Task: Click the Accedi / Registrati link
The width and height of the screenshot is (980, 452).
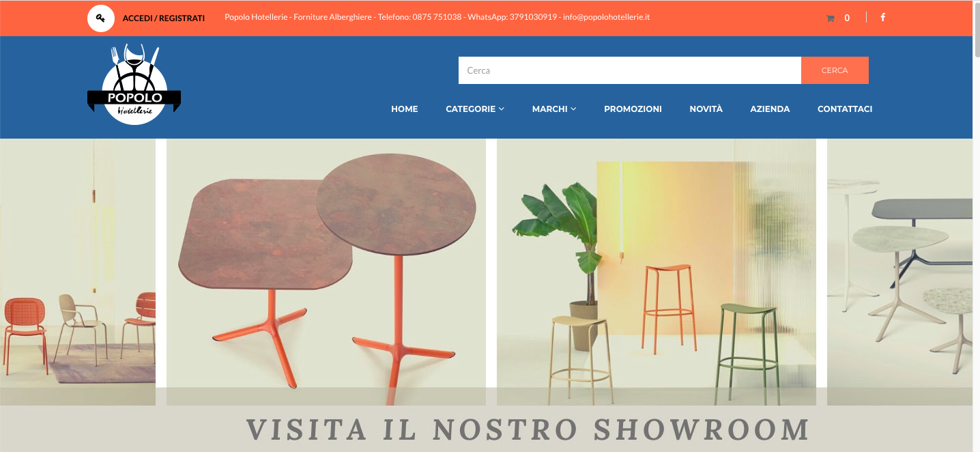Action: pos(164,18)
